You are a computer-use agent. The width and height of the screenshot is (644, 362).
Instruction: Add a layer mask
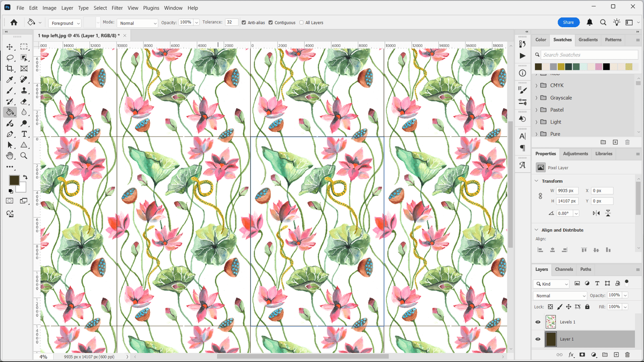(582, 354)
